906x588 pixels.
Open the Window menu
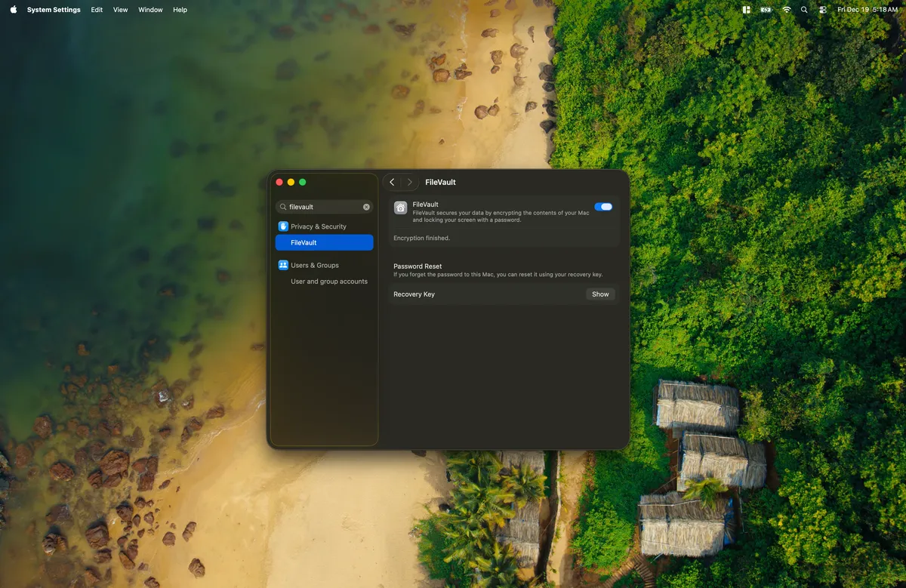click(x=150, y=10)
